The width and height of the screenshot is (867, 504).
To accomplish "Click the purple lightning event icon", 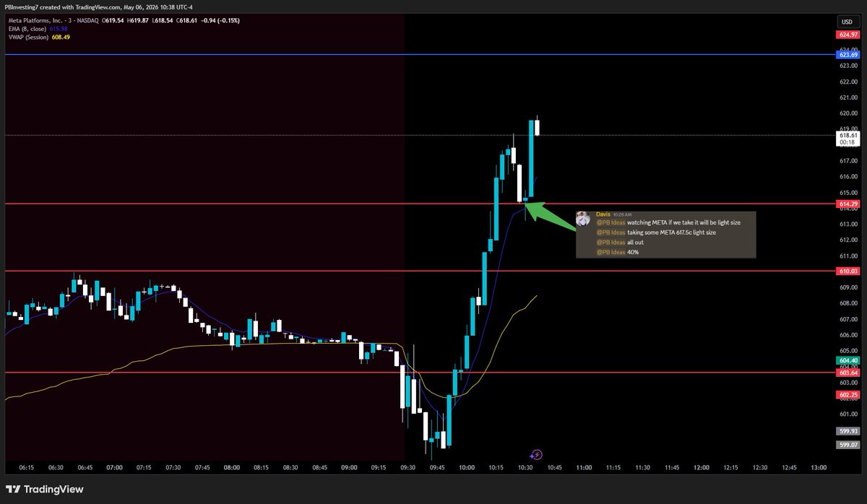I will coord(536,454).
